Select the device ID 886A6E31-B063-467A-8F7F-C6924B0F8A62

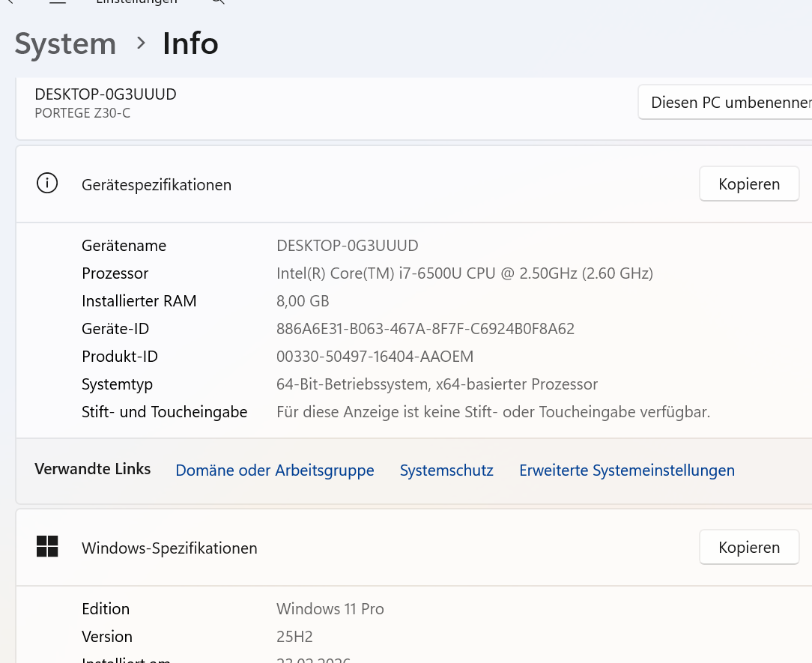coord(425,329)
